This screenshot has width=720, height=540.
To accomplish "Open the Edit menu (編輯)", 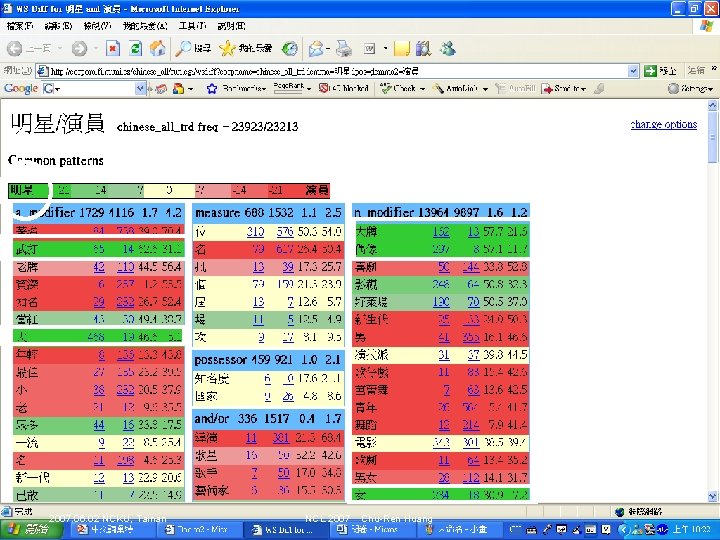I will pyautogui.click(x=58, y=26).
